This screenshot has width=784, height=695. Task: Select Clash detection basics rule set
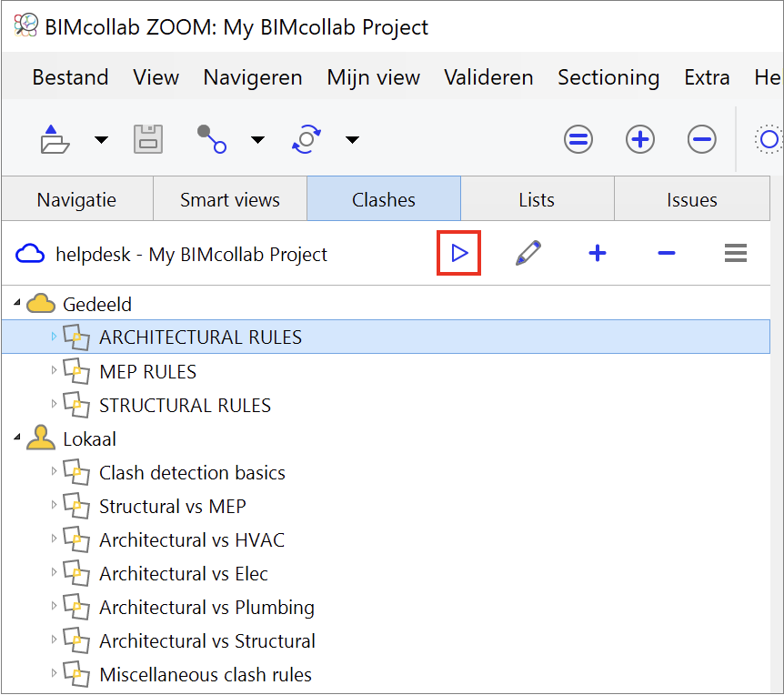point(192,472)
